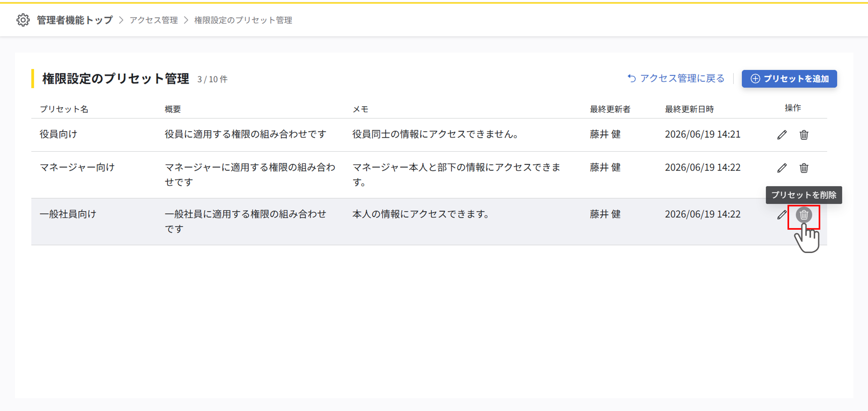Click 藤井 健 in the 一般社員向け row

tap(605, 214)
